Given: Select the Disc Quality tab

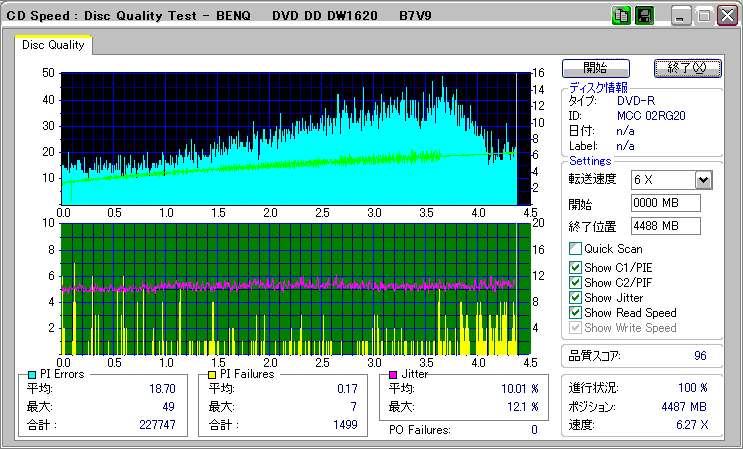Looking at the screenshot, I should [x=53, y=46].
